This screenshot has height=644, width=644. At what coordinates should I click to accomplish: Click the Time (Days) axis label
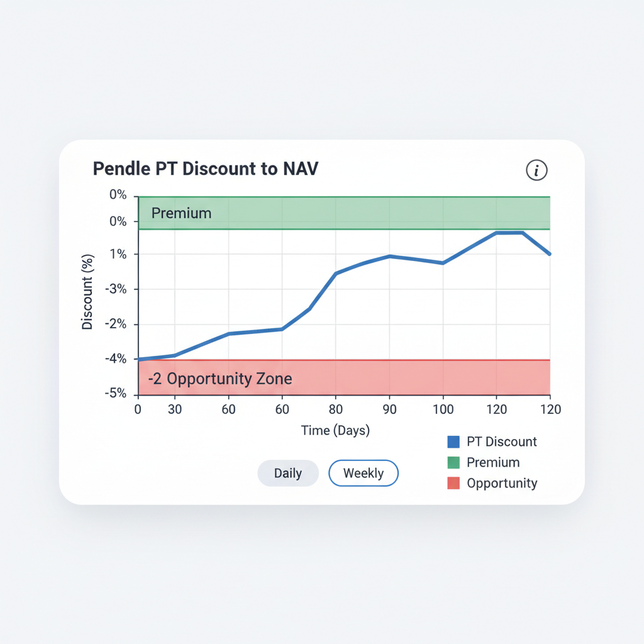(336, 430)
